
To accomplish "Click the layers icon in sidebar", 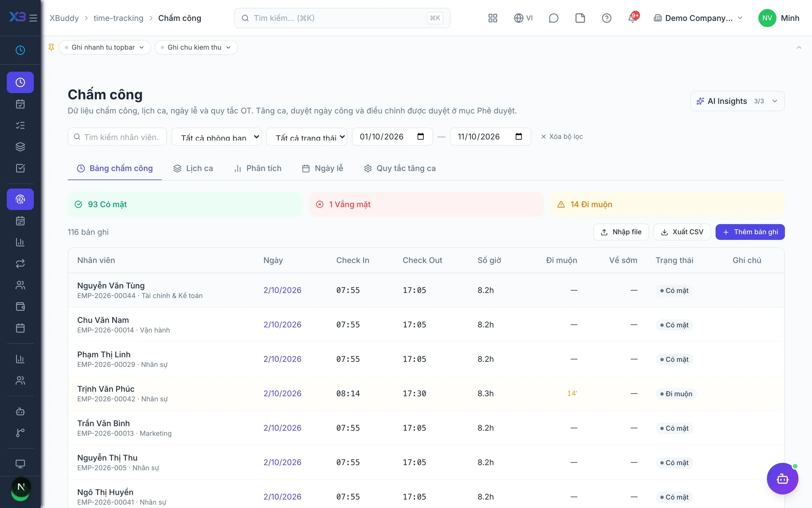I will [21, 147].
